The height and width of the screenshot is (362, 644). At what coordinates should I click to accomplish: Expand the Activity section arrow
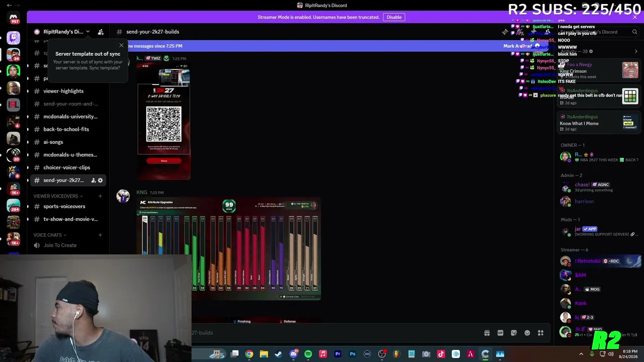pos(636,51)
